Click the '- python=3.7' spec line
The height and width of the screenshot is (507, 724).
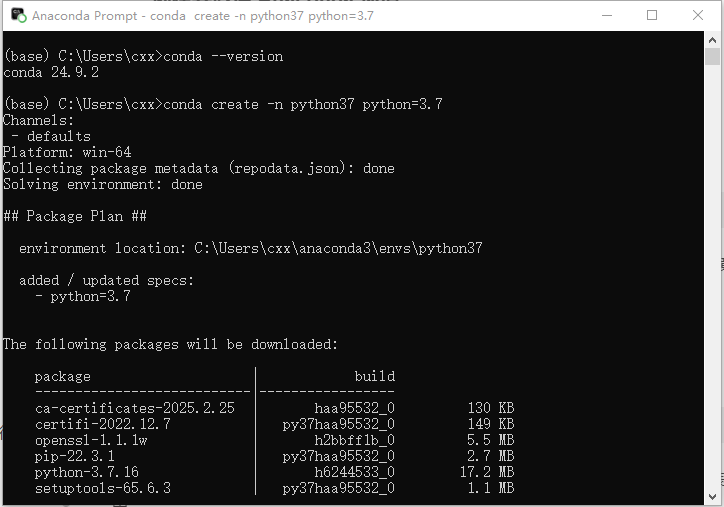tap(83, 296)
